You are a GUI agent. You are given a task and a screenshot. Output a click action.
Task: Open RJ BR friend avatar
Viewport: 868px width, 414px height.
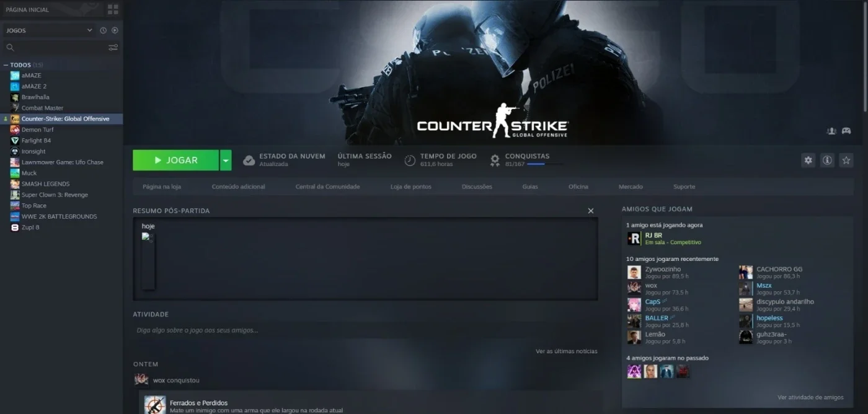(634, 239)
